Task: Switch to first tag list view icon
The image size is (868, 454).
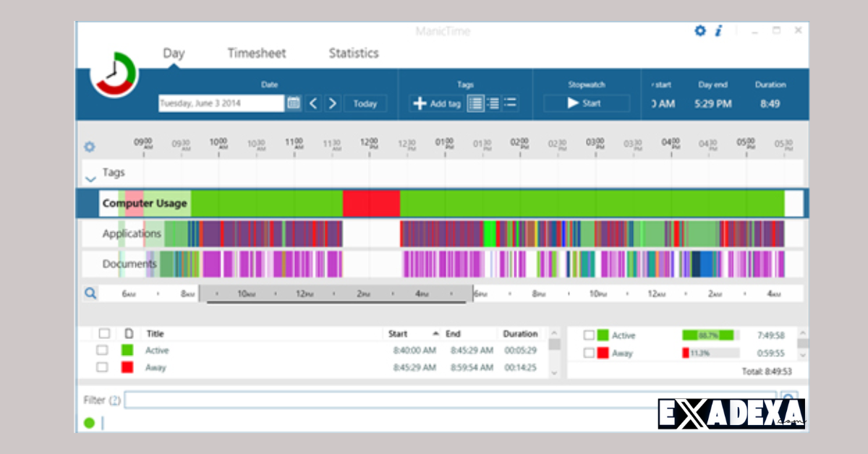Action: [475, 103]
